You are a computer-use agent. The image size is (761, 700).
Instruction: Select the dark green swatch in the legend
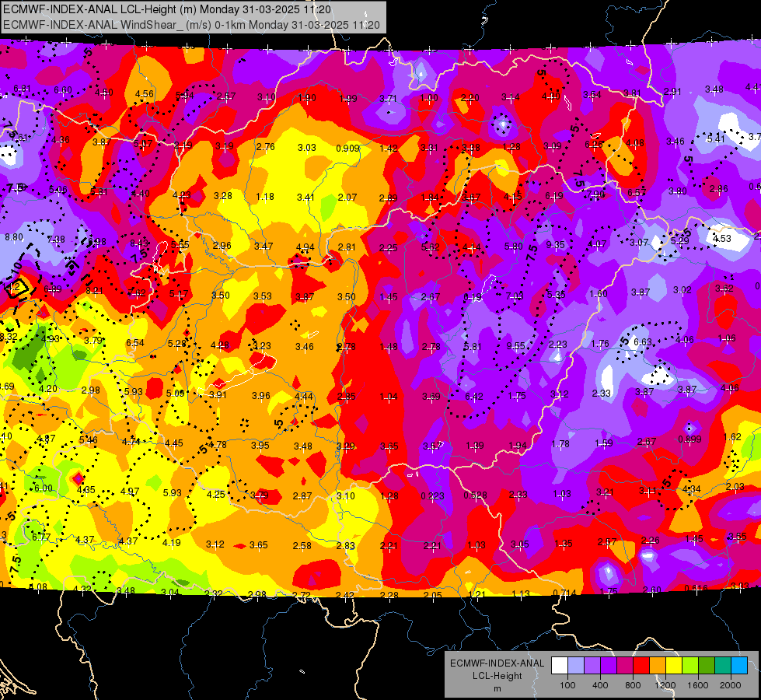[706, 666]
